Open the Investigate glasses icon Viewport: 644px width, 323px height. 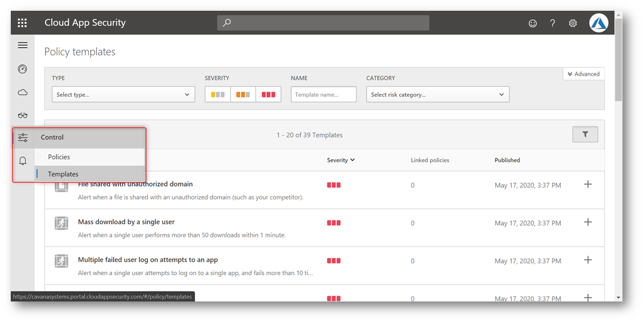point(23,115)
